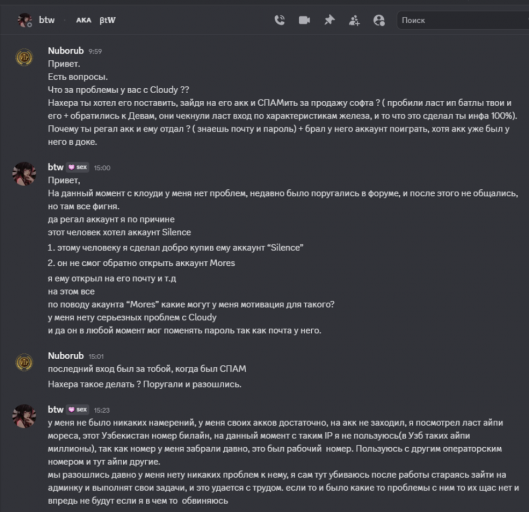
Task: Add friends to this DM
Action: click(354, 20)
